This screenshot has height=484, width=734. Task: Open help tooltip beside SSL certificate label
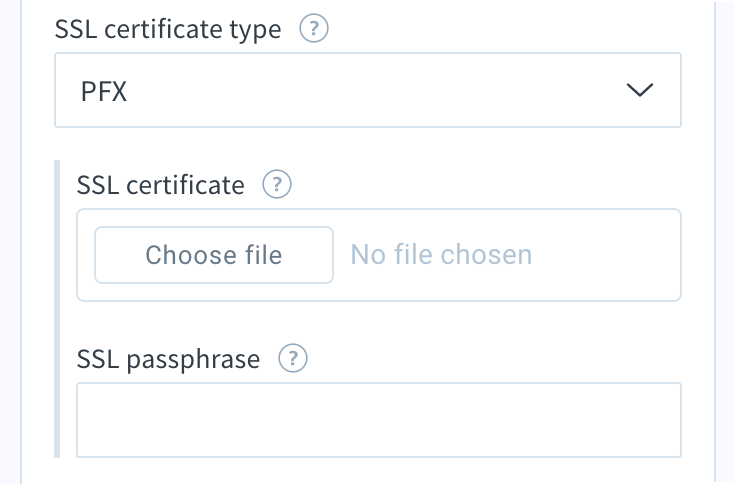pos(277,184)
